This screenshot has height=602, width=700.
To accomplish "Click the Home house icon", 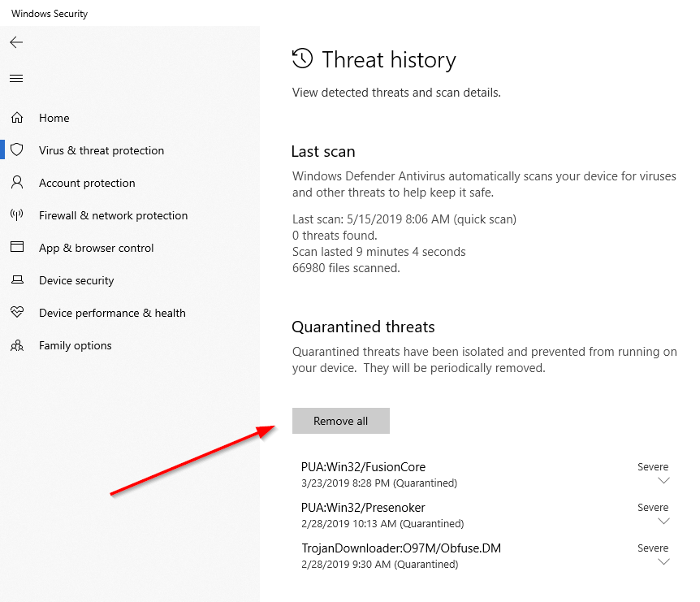I will click(17, 118).
